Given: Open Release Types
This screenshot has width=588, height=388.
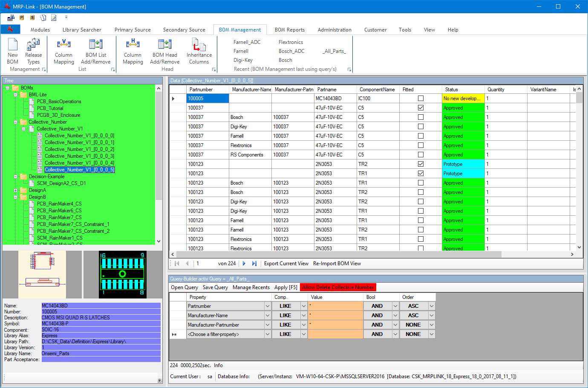Looking at the screenshot, I should coord(33,51).
